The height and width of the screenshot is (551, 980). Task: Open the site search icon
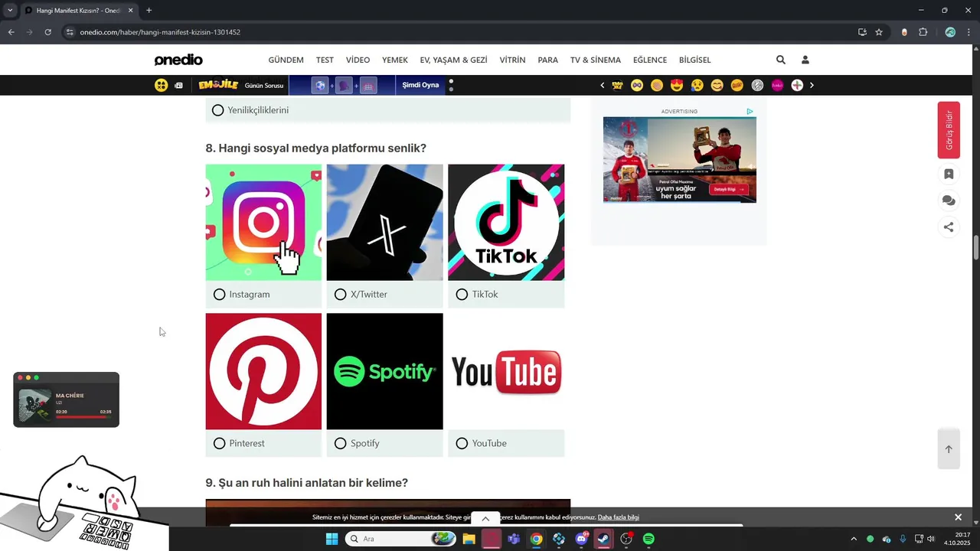click(x=781, y=60)
